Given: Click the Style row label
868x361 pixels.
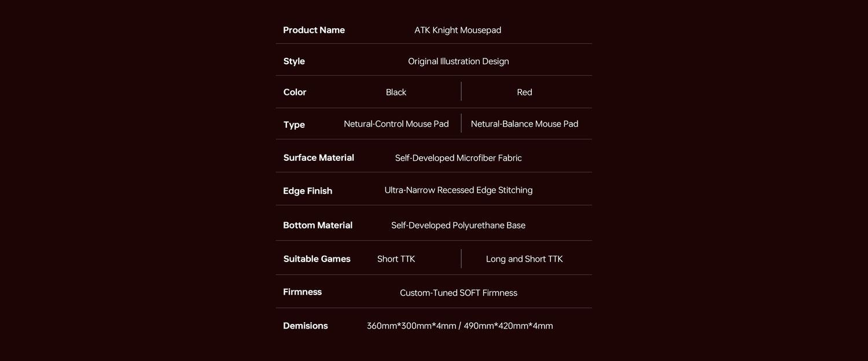Looking at the screenshot, I should pos(294,61).
